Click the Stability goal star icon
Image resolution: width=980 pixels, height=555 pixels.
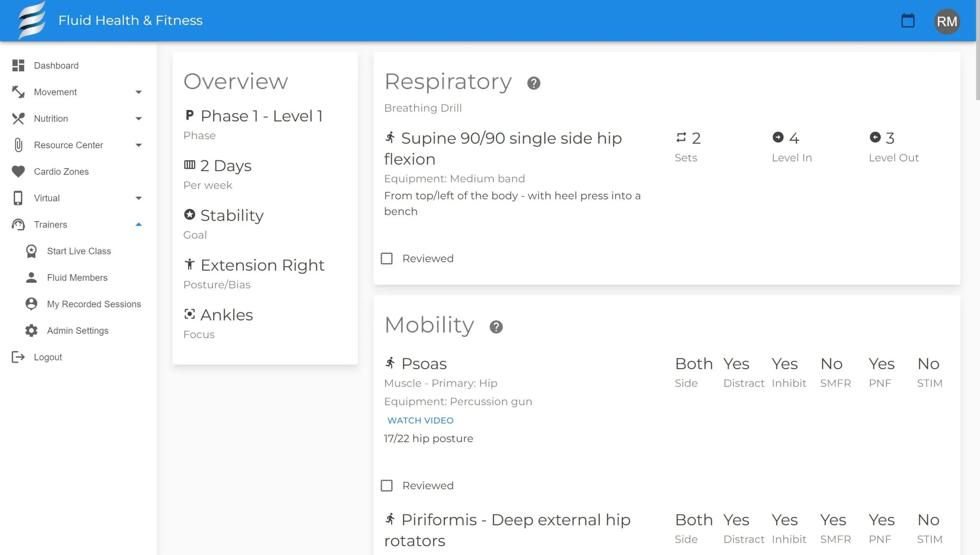(189, 214)
